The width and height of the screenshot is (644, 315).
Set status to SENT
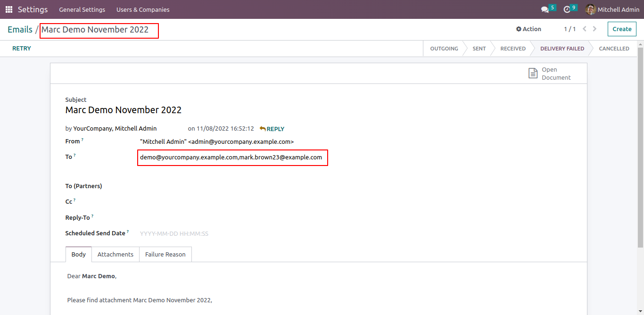click(x=479, y=49)
